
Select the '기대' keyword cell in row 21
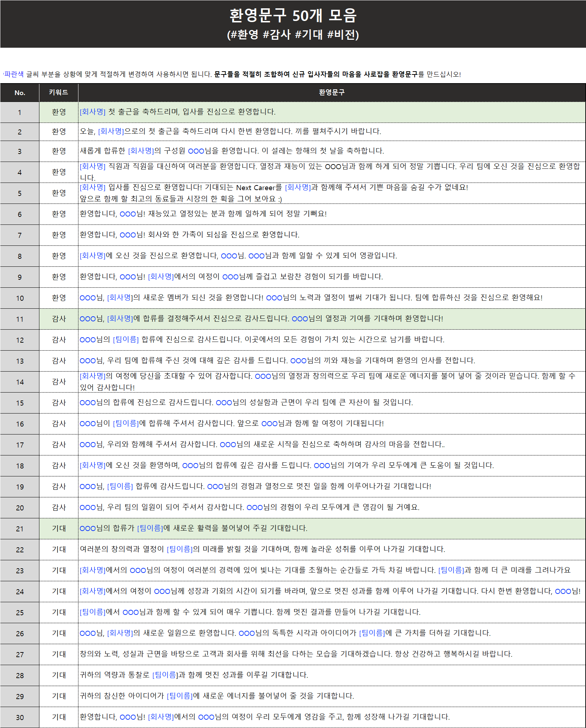(59, 528)
